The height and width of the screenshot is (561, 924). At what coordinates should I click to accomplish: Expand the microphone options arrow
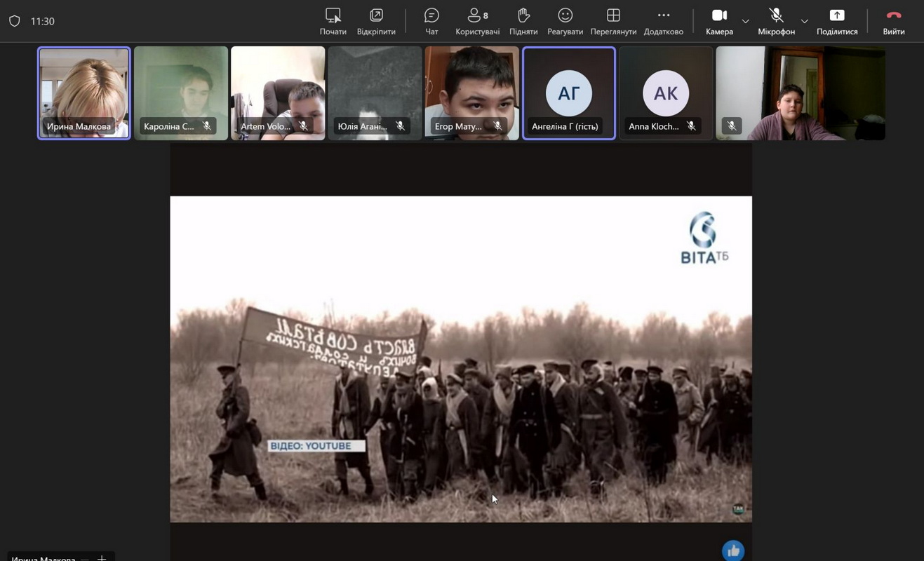(804, 21)
